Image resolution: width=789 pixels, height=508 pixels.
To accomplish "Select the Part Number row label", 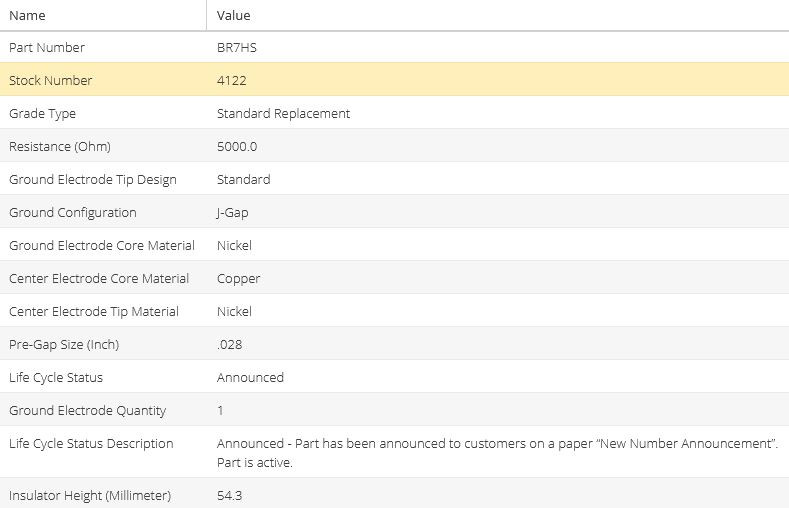I will click(47, 47).
